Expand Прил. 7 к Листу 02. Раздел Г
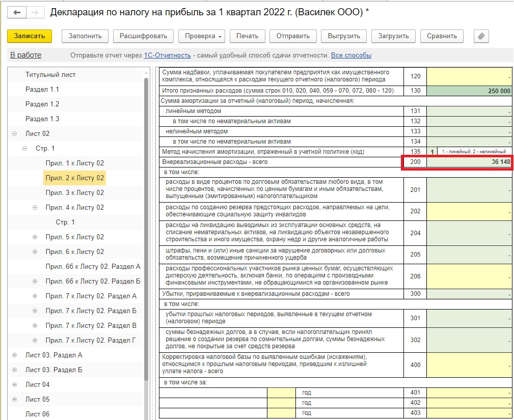The width and height of the screenshot is (514, 420). click(35, 340)
